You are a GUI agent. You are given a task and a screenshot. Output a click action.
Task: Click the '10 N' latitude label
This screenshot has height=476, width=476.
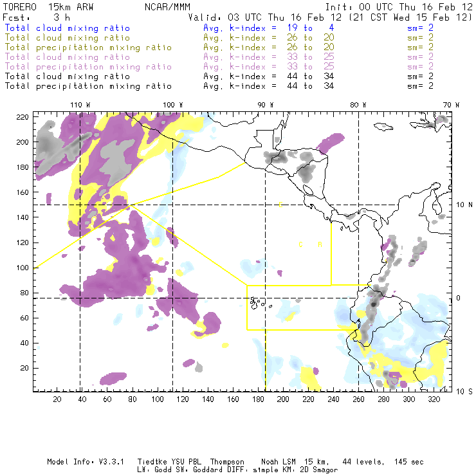coord(464,205)
